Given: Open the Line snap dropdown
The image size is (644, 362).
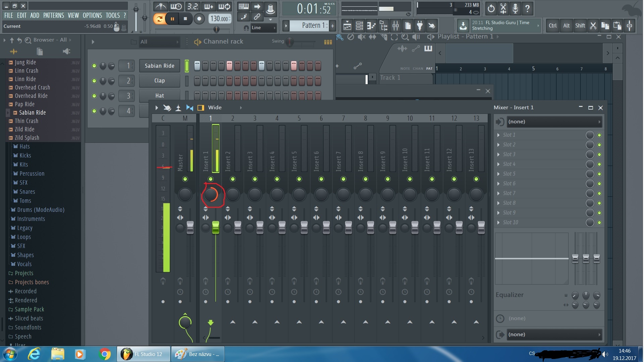Looking at the screenshot, I should [x=263, y=28].
